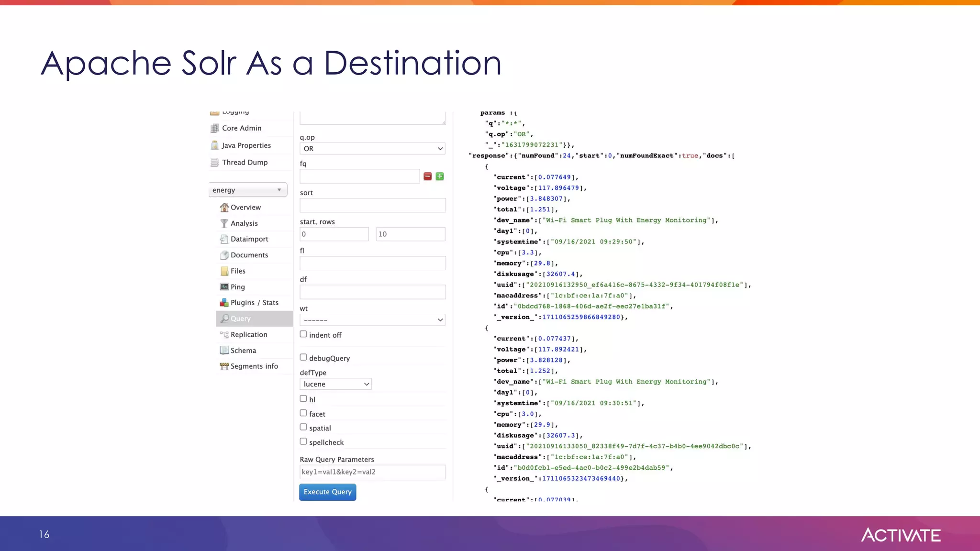Click the Ping monitor icon
The height and width of the screenshot is (551, 980).
[x=224, y=287]
